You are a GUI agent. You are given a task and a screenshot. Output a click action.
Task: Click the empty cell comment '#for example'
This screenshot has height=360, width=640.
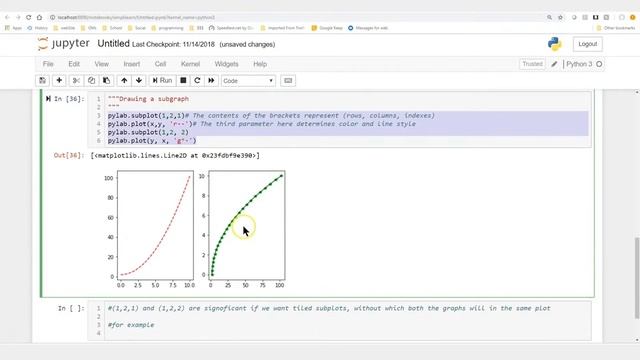pos(131,325)
